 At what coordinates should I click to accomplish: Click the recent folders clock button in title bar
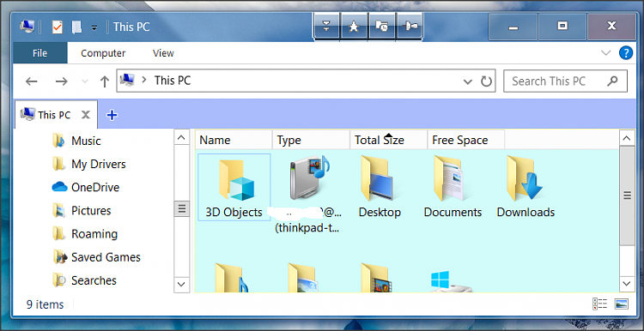(x=381, y=27)
